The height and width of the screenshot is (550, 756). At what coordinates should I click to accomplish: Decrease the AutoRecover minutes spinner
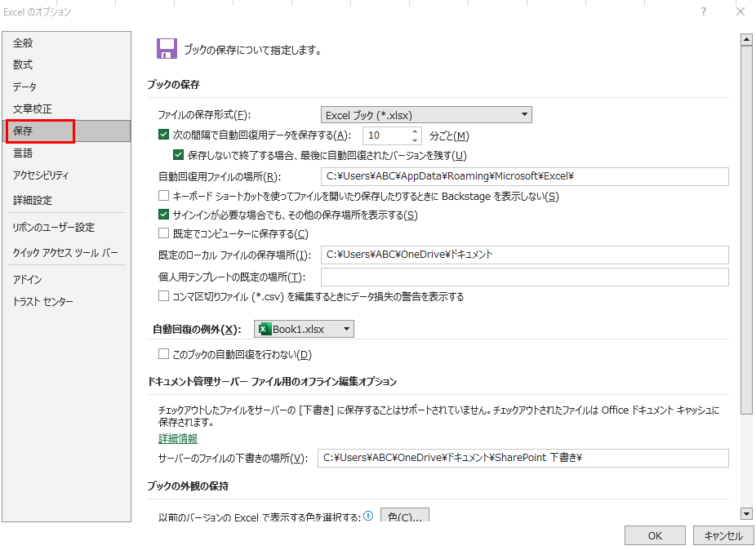point(415,140)
